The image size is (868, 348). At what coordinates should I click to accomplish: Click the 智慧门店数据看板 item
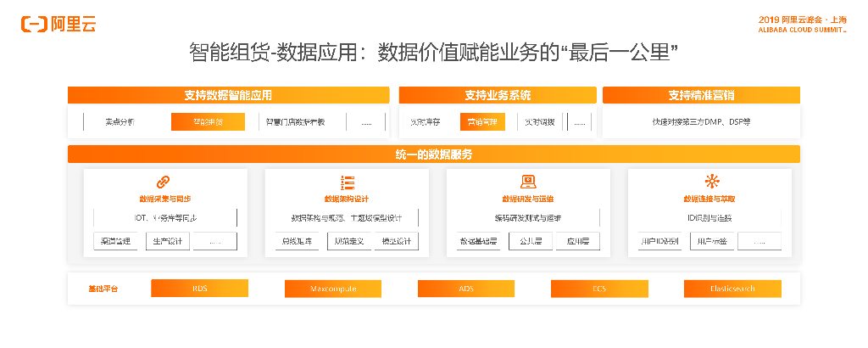pyautogui.click(x=294, y=122)
